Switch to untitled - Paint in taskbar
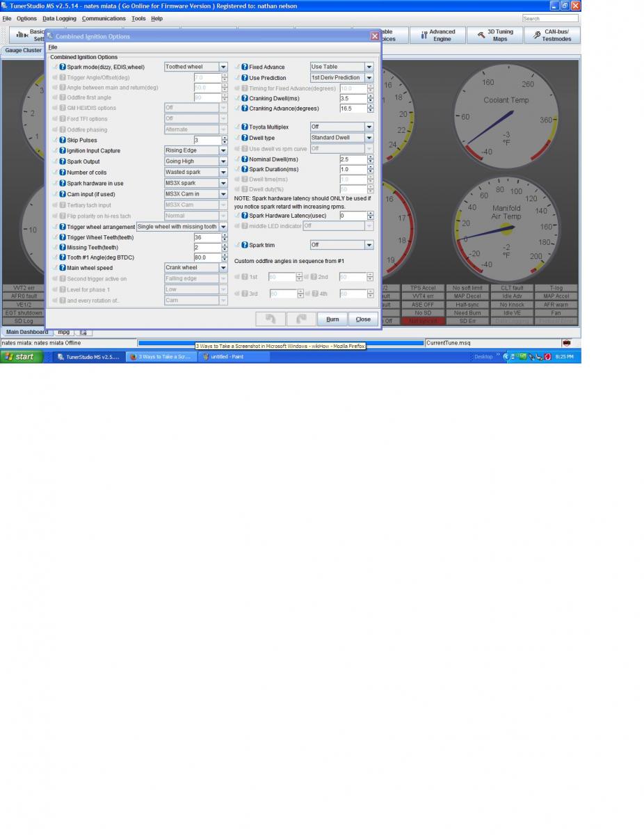This screenshot has height=835, width=644. tap(234, 356)
